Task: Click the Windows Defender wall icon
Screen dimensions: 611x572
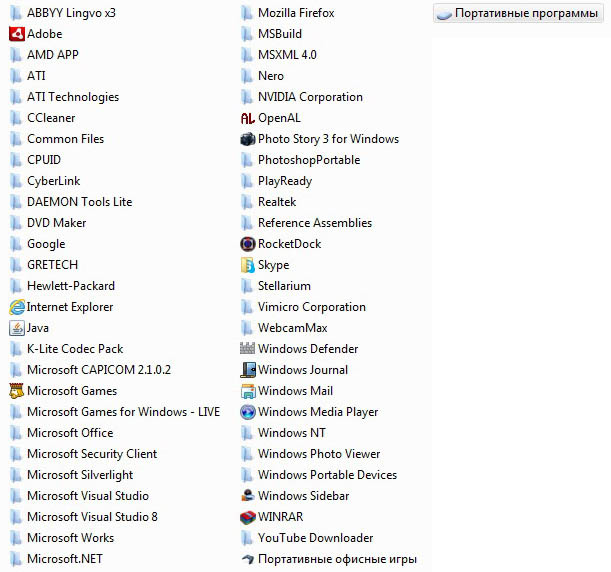Action: pyautogui.click(x=248, y=349)
